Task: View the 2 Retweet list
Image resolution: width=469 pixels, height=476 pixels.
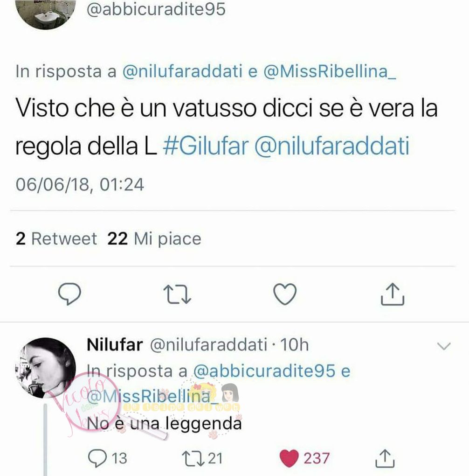Action: click(x=56, y=238)
